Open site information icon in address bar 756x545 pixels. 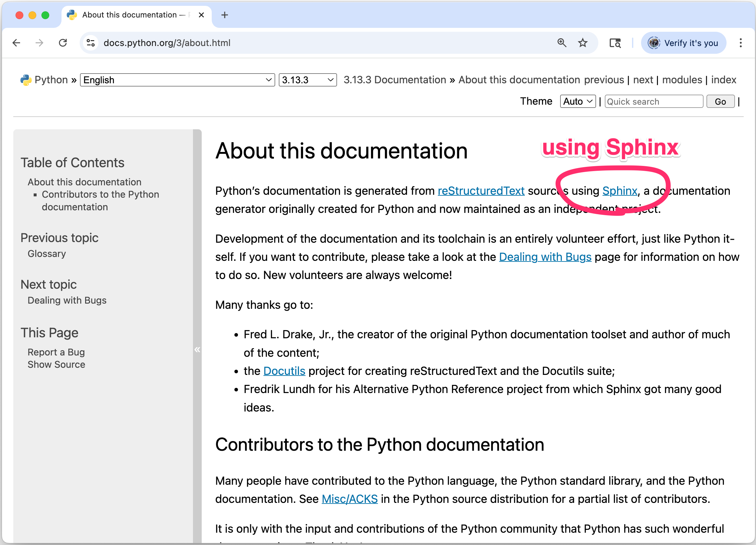(91, 43)
